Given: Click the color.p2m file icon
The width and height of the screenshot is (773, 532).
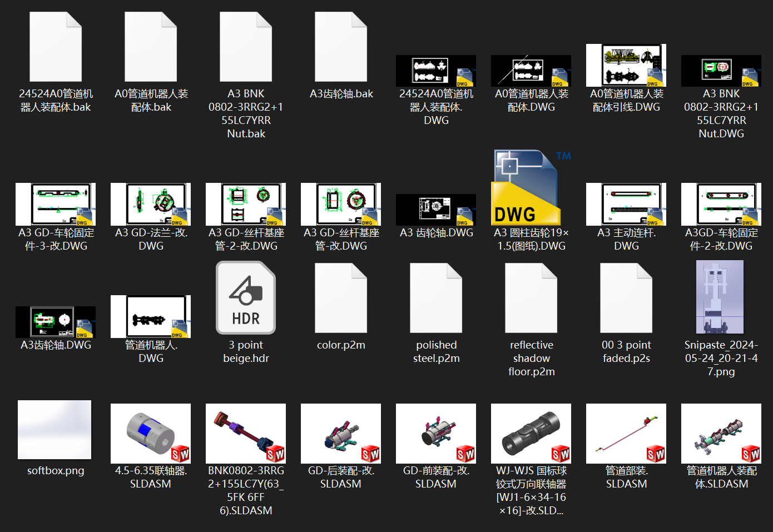Looking at the screenshot, I should pos(341,298).
